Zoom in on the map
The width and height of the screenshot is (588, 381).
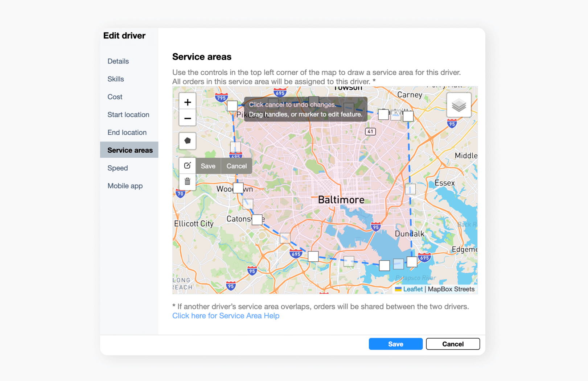pos(187,102)
